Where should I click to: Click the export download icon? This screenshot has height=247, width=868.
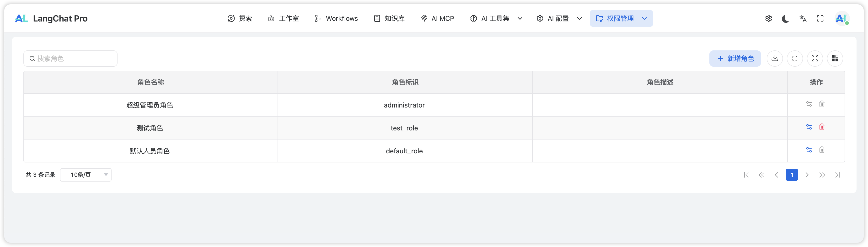[x=775, y=58]
